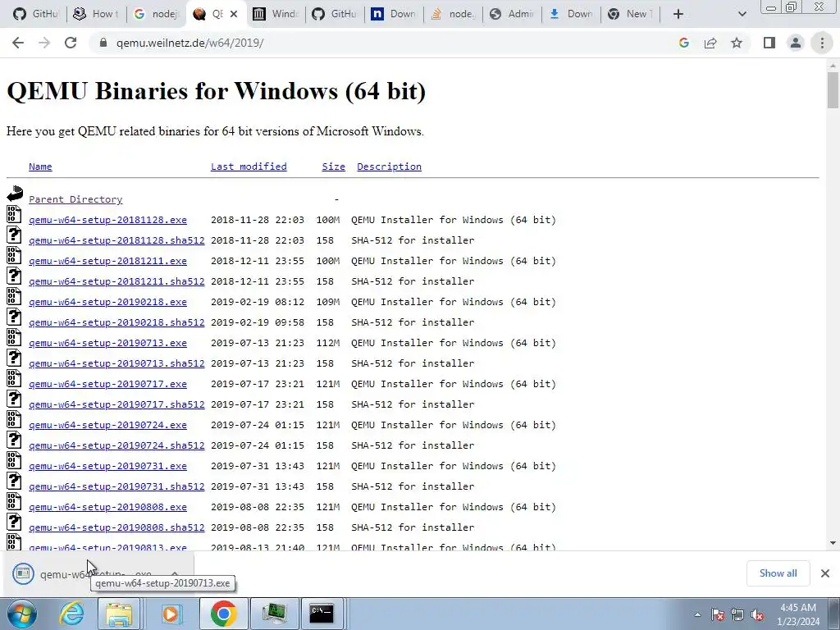Download qemu-w64-setup-20190218.exe
This screenshot has width=840, height=630.
pos(107,302)
